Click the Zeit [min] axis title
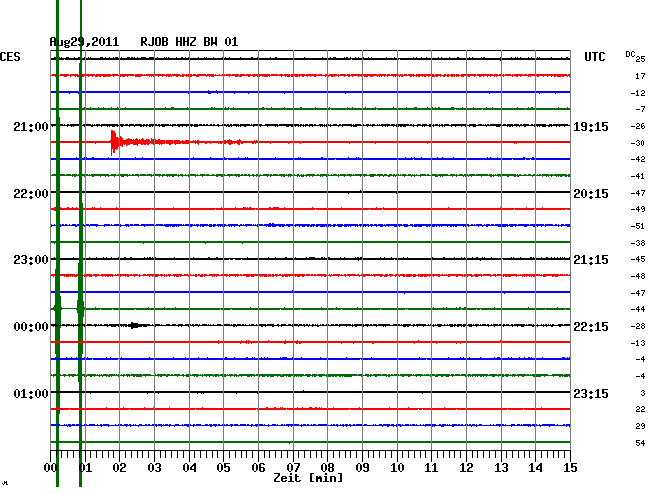Screen dimensions: 650x494 pyautogui.click(x=308, y=478)
